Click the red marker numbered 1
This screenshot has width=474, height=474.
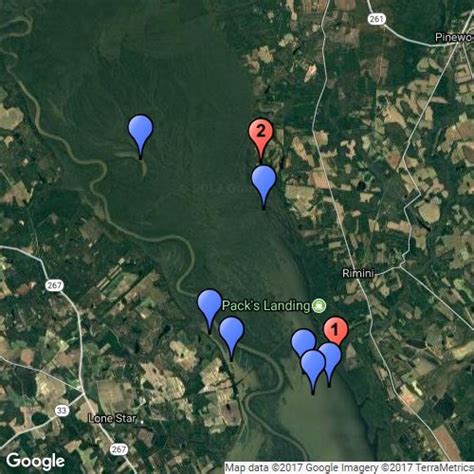pos(336,329)
